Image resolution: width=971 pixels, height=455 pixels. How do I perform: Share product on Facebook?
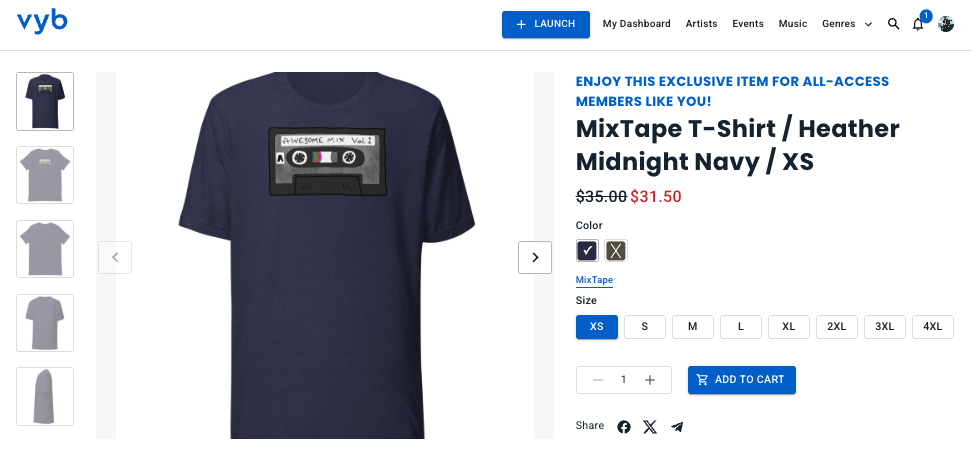(624, 427)
